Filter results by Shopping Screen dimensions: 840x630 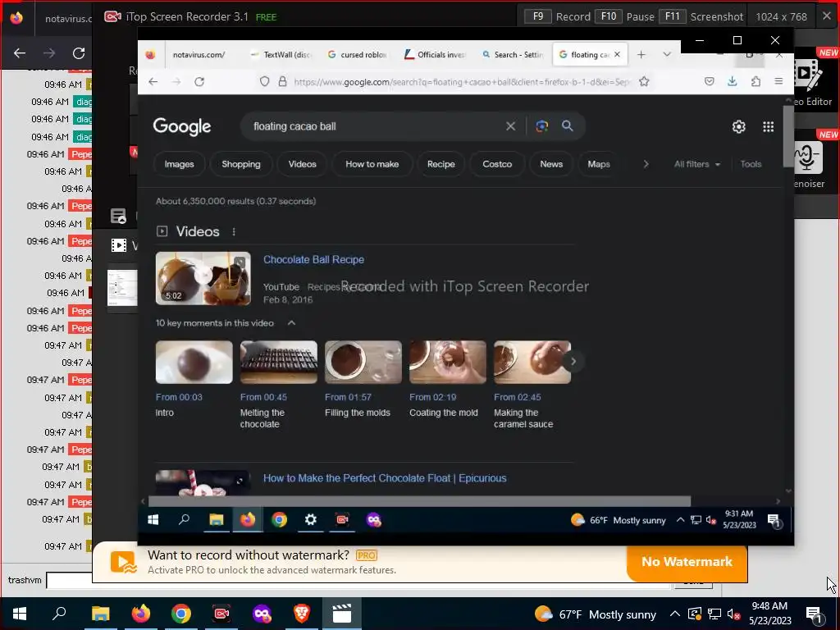(x=241, y=164)
